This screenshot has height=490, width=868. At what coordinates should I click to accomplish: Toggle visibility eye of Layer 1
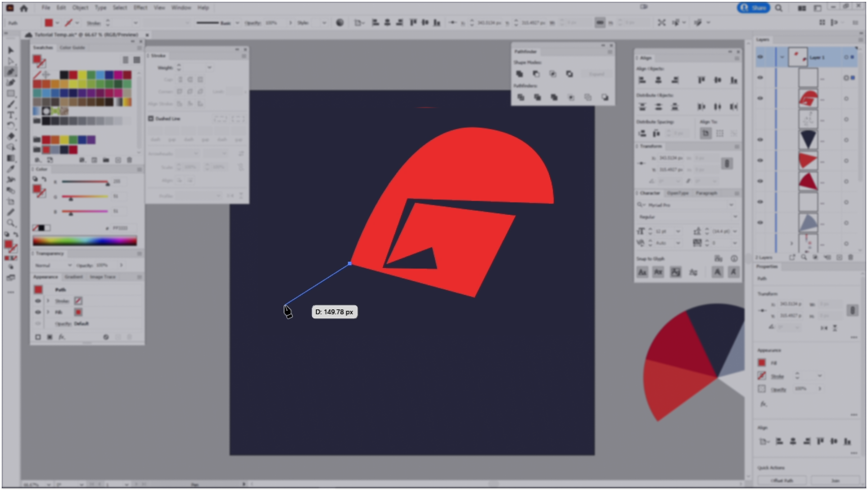tap(760, 57)
